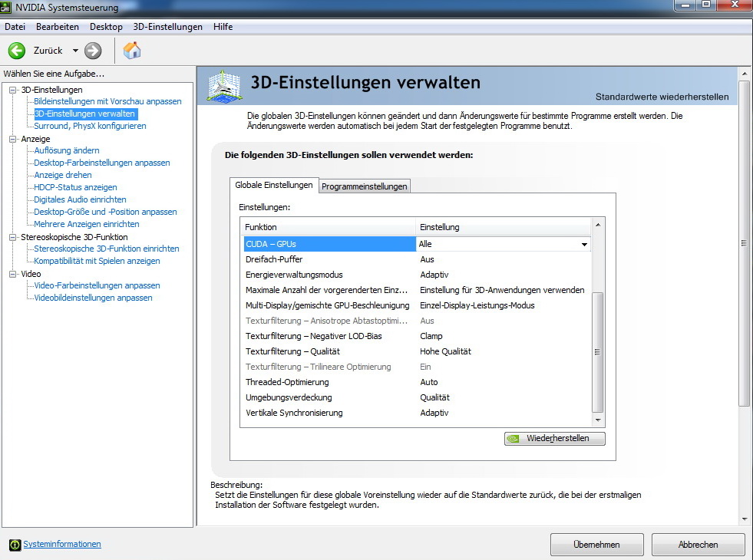Open Desktop-Farbeinstellungen anpassen

click(x=102, y=163)
